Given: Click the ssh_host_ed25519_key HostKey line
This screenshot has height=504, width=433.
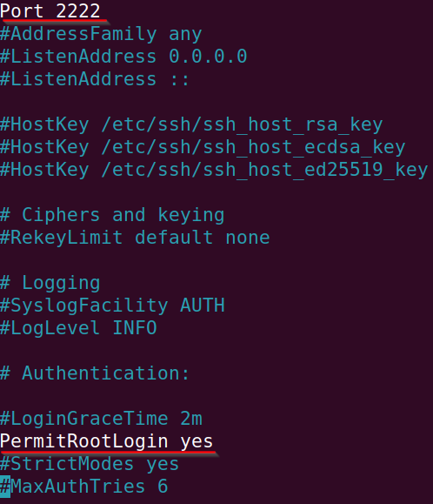Looking at the screenshot, I should pos(214,170).
